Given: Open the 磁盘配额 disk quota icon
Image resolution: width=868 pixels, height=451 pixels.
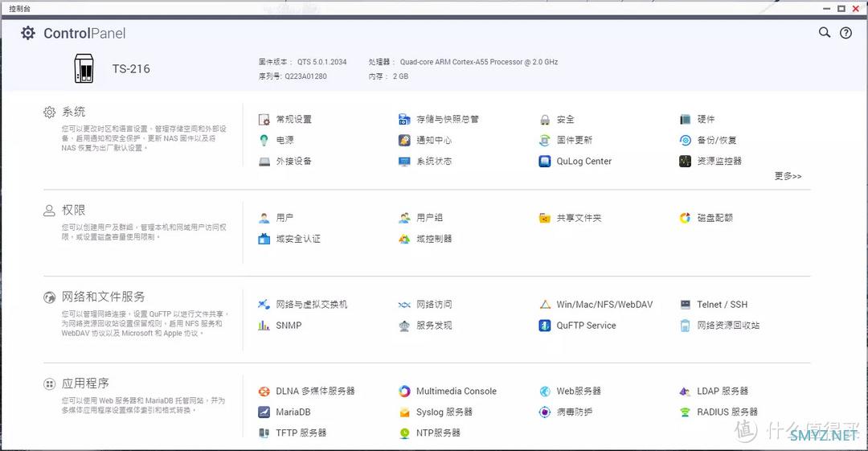Looking at the screenshot, I should pos(685,218).
